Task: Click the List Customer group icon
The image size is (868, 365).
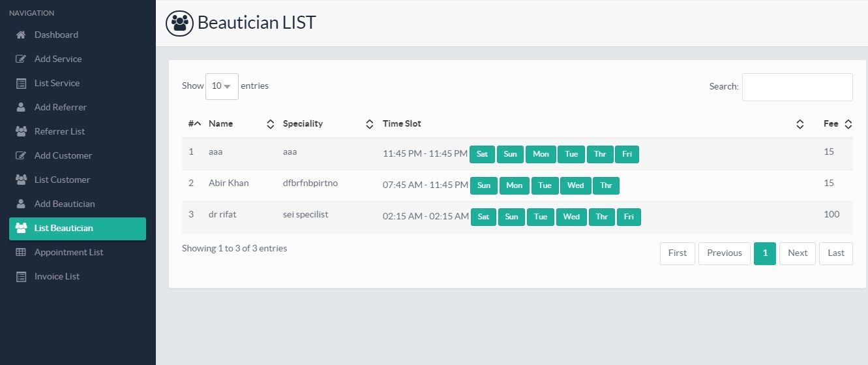Action: pos(21,180)
